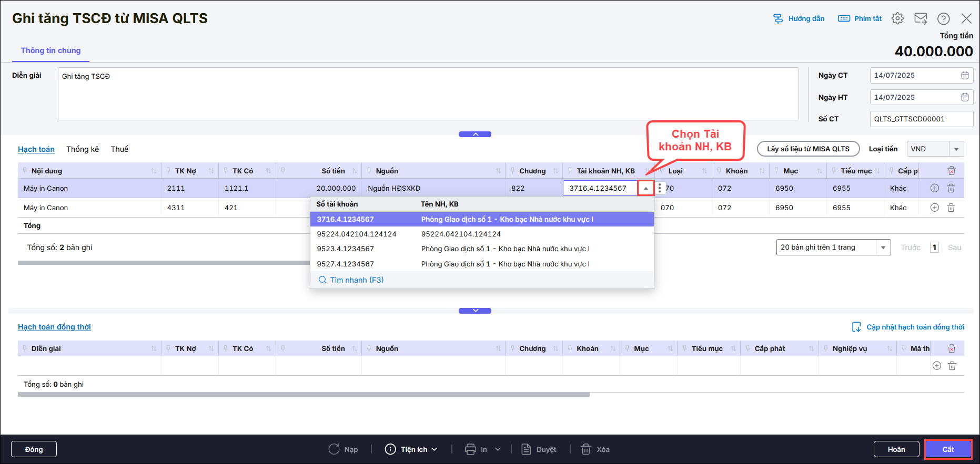This screenshot has height=464, width=980.
Task: Expand the records per page dropdown
Action: point(883,248)
